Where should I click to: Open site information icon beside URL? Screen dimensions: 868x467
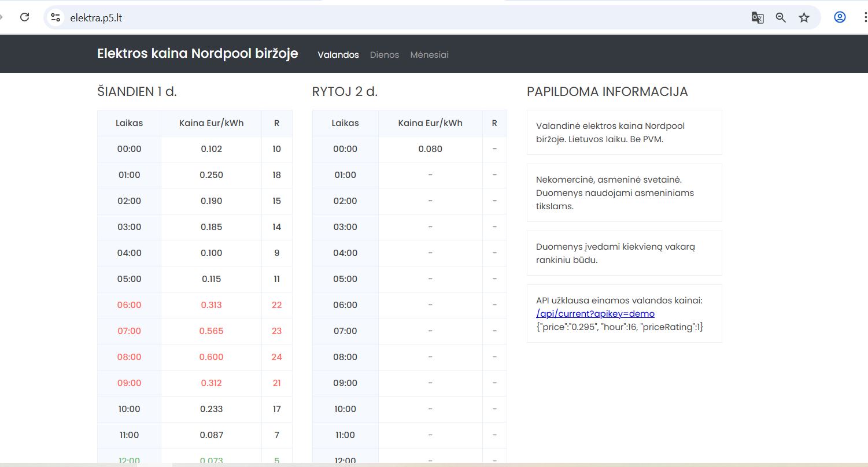(x=56, y=17)
